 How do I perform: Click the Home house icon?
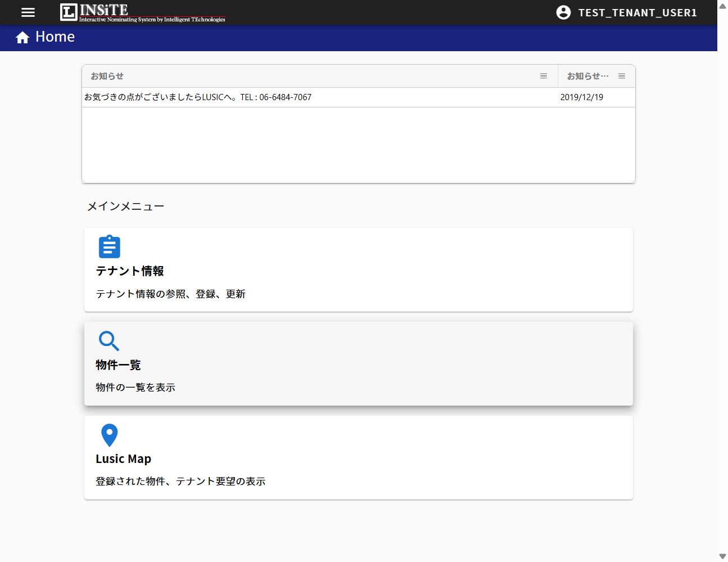(x=21, y=37)
